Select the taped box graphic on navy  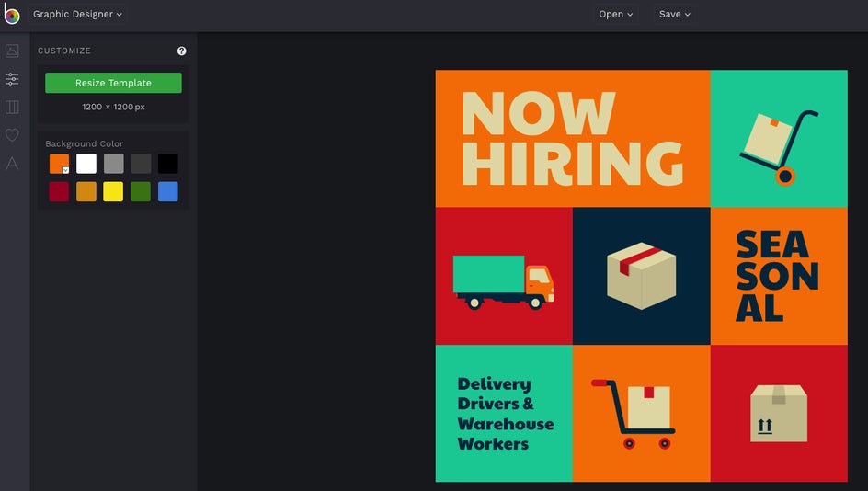[641, 276]
